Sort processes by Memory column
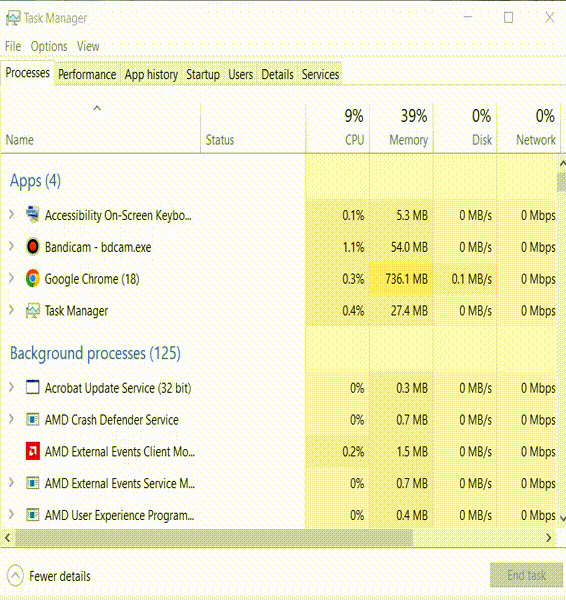The height and width of the screenshot is (600, 566). click(x=401, y=128)
